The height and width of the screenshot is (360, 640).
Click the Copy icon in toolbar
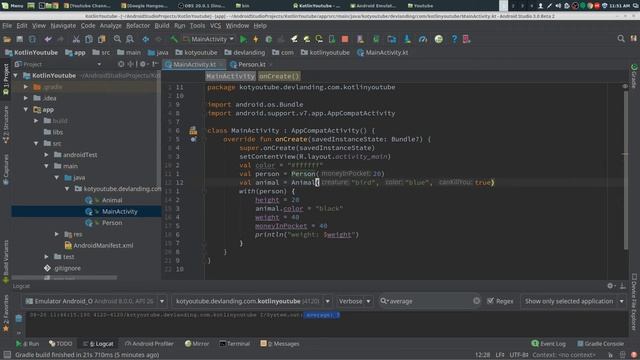click(89, 39)
